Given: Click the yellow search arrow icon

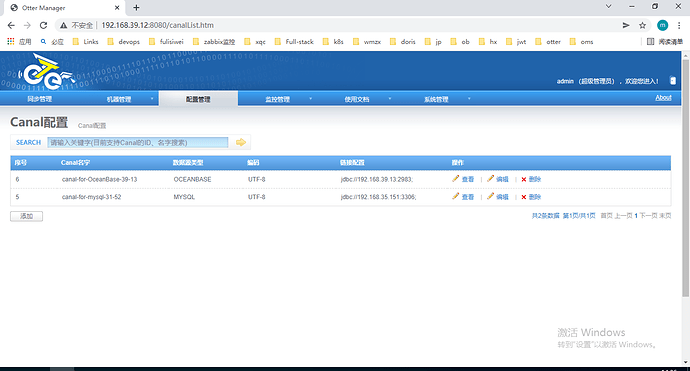Looking at the screenshot, I should point(241,142).
